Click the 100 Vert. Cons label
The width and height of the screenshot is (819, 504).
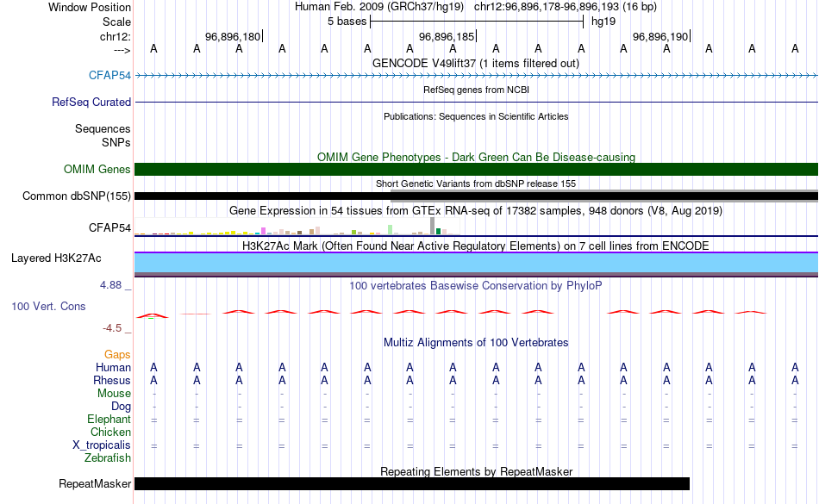(x=48, y=306)
